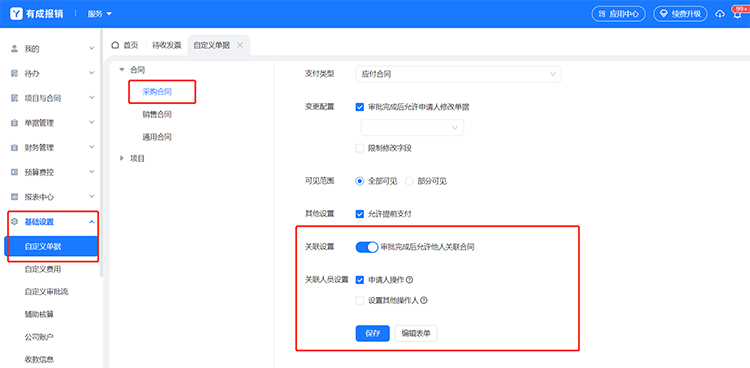Open the notification bell icon
Viewport: 750px width, 368px height.
(x=738, y=15)
